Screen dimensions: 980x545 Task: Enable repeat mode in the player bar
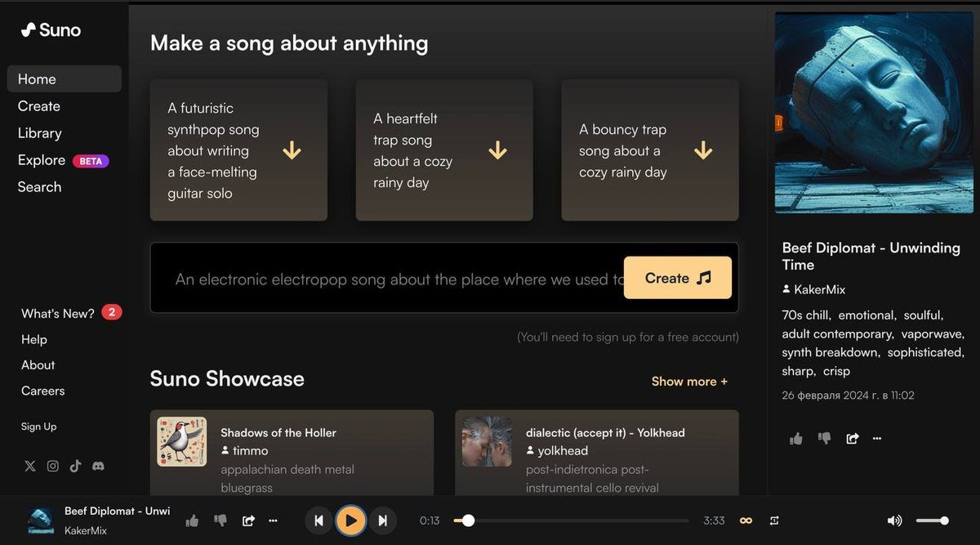(773, 520)
